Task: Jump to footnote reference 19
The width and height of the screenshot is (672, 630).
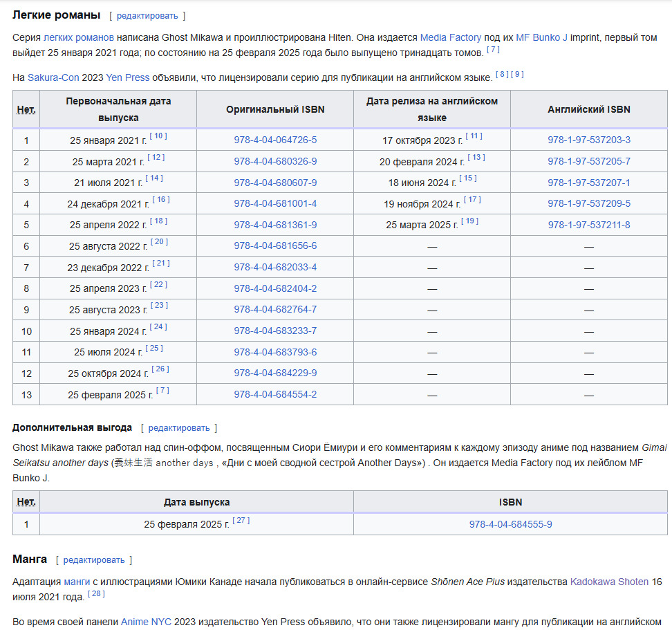Action: point(469,221)
